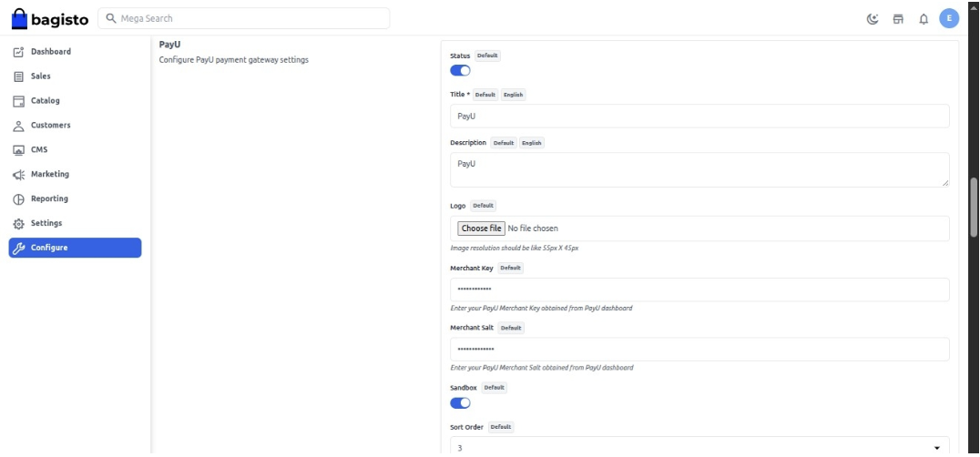Click the Configure wrench icon

coord(19,248)
